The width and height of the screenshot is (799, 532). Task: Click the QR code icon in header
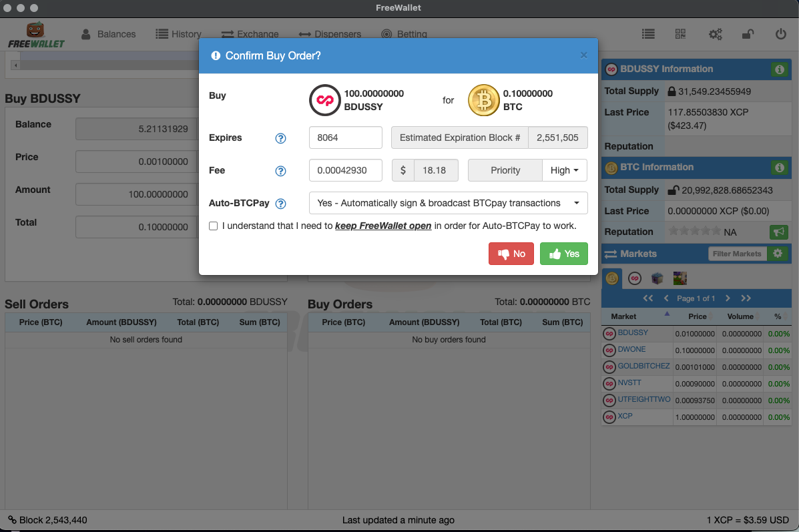(x=680, y=34)
